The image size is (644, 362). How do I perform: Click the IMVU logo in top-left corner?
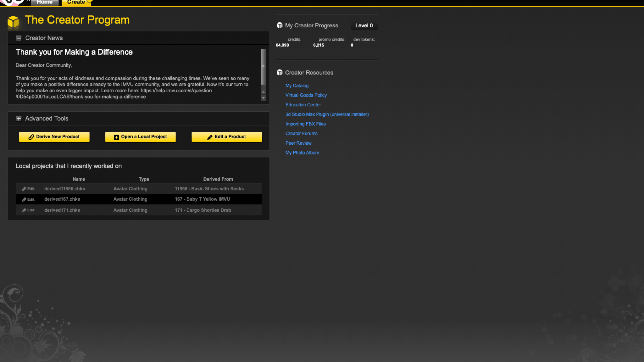point(13,3)
